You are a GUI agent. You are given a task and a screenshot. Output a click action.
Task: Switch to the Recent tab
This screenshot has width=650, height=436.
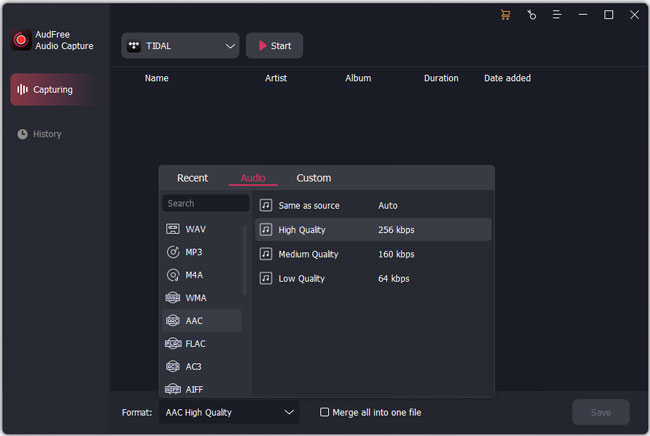[x=192, y=178]
